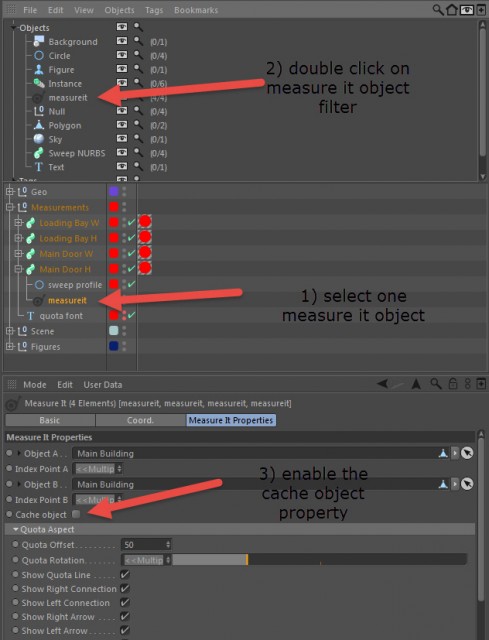Viewport: 489px width, 640px height.
Task: Select the Circle filter icon
Action: pyautogui.click(x=39, y=55)
